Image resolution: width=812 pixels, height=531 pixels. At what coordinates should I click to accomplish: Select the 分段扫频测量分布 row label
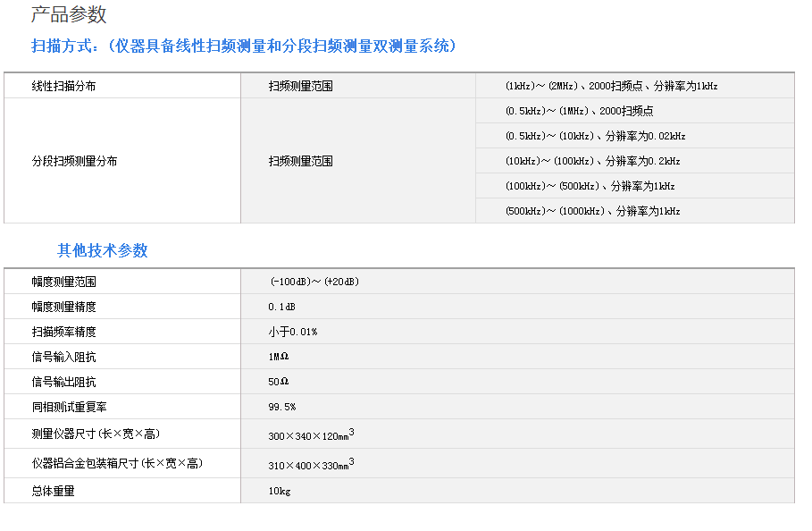pos(74,161)
